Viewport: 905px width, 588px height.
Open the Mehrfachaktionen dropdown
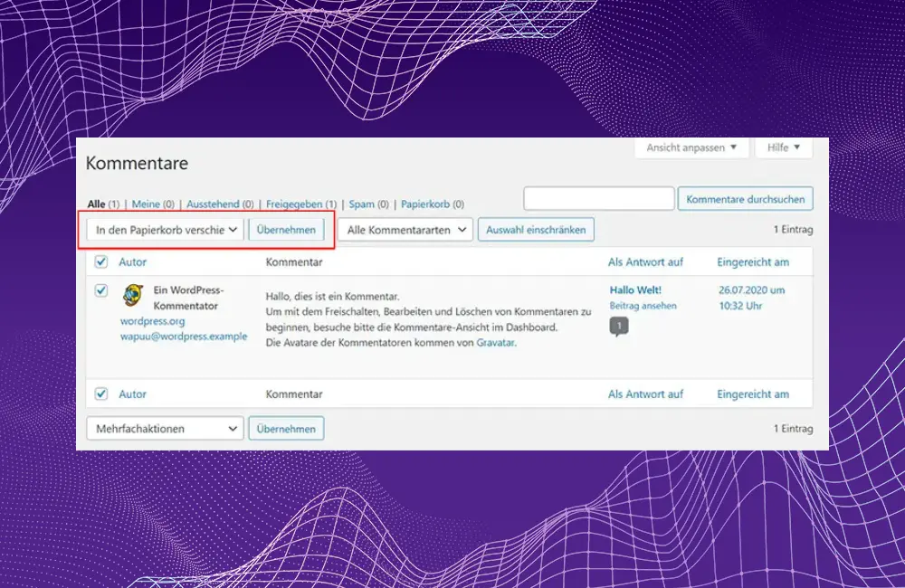point(164,428)
